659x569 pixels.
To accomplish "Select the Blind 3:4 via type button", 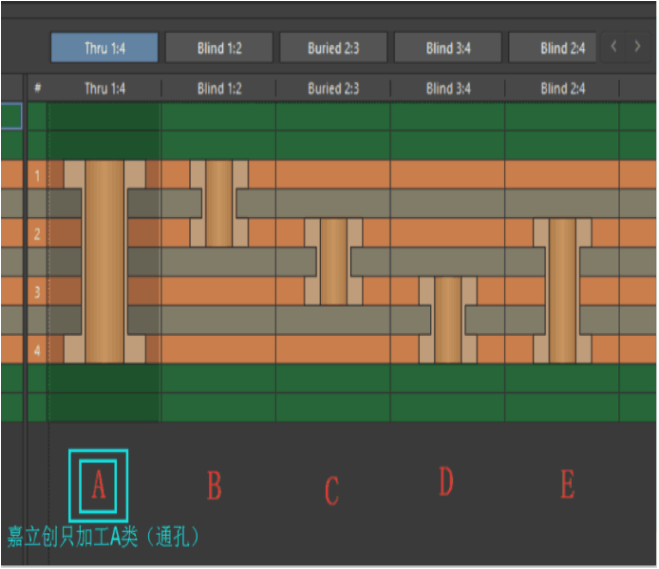I will 448,48.
